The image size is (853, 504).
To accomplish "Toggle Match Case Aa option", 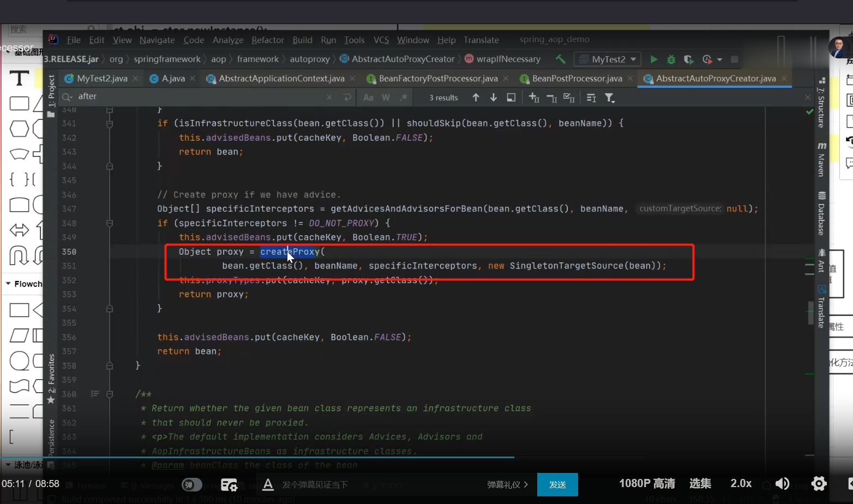I will tap(369, 98).
